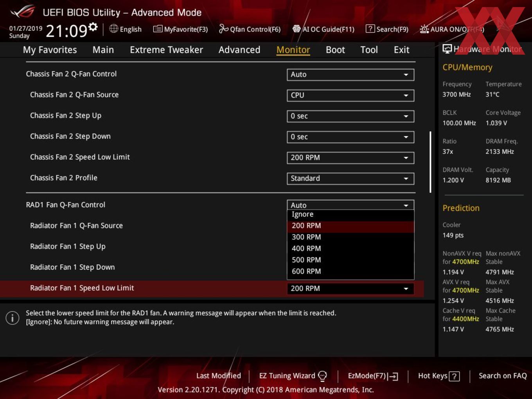532x399 pixels.
Task: Open Chassis Fan 2 Profile dropdown
Action: [350, 178]
